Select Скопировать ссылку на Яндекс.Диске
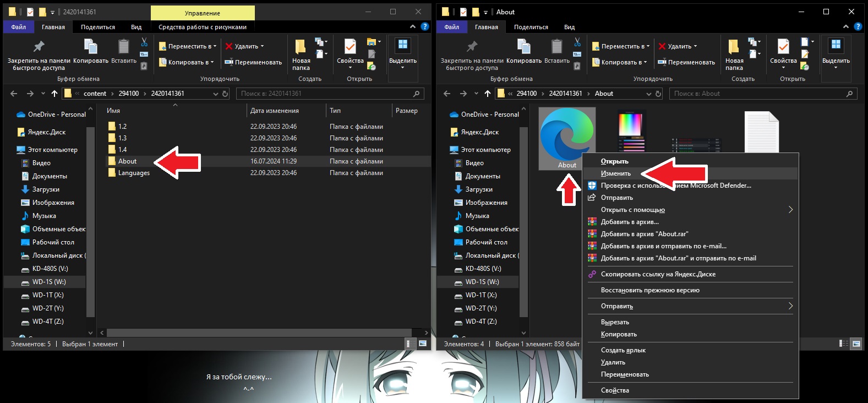 point(690,274)
